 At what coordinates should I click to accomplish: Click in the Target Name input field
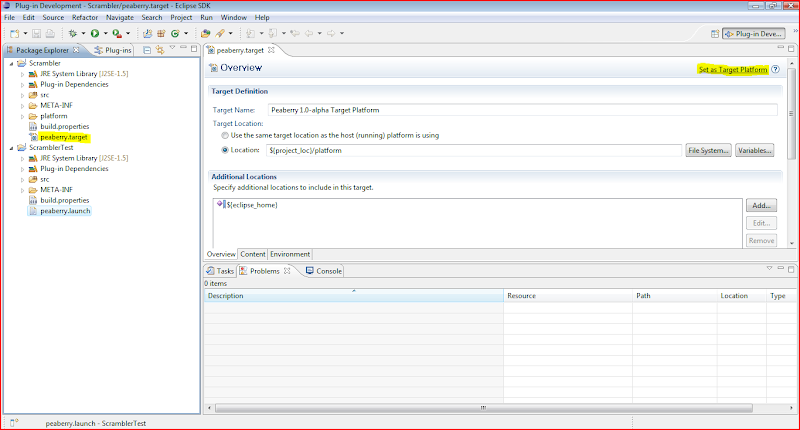tap(522, 110)
